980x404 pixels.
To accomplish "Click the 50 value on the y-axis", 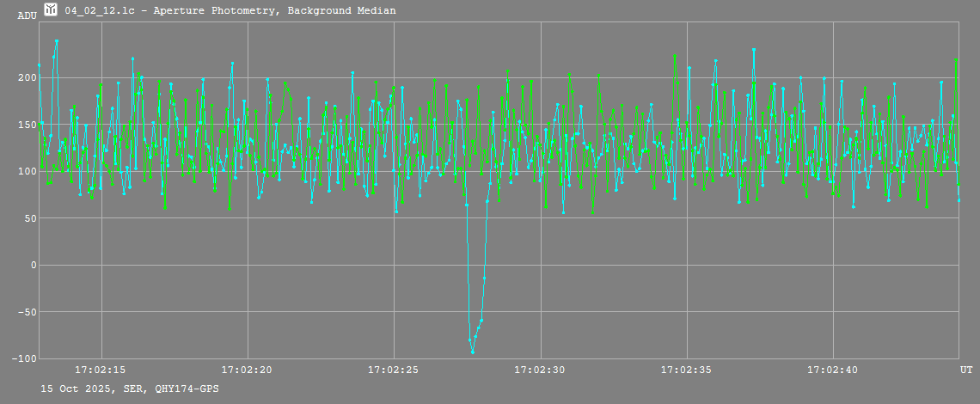I will 30,218.
